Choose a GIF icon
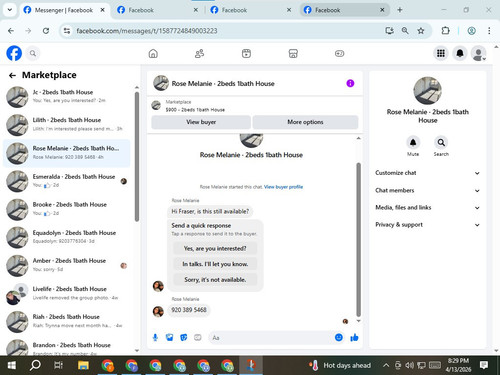 pos(198,338)
